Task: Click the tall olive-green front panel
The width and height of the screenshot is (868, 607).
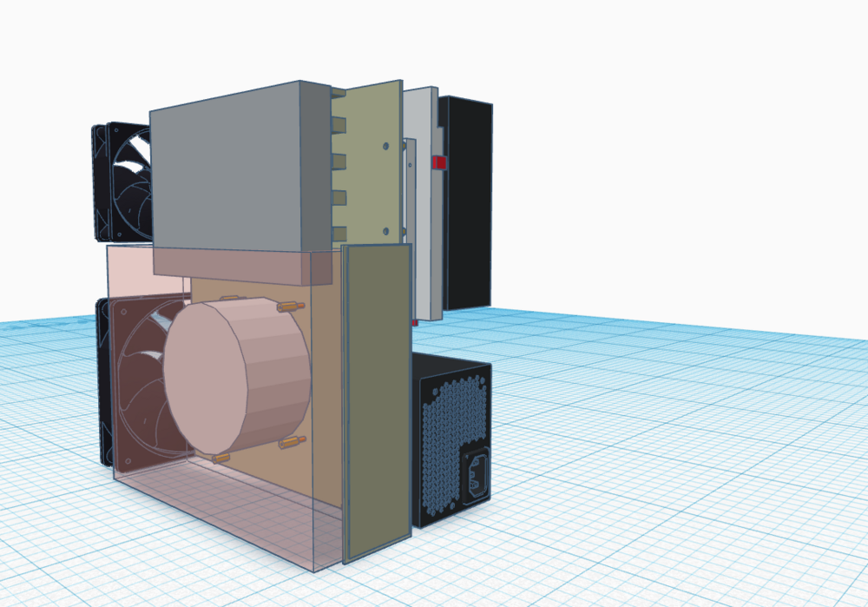Action: [x=375, y=399]
